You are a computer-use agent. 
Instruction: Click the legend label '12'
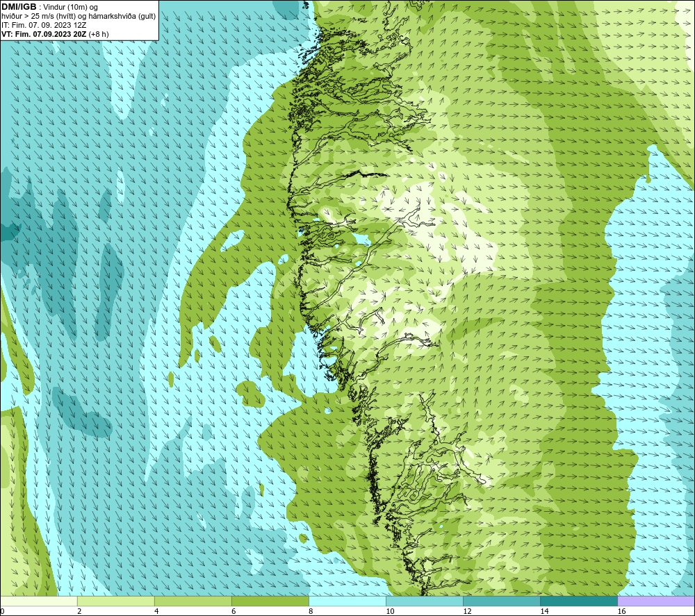[x=467, y=612]
